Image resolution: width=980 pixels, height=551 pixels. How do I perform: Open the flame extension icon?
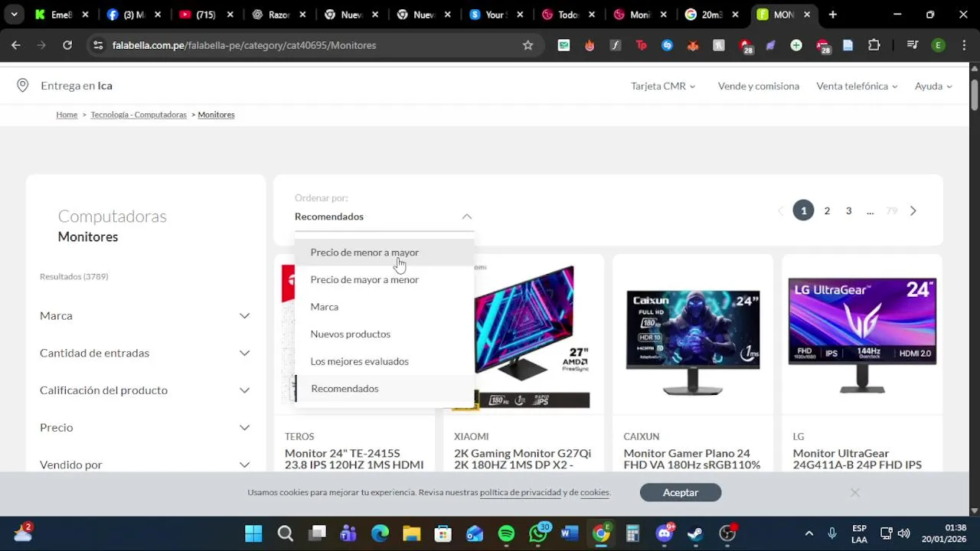click(590, 45)
